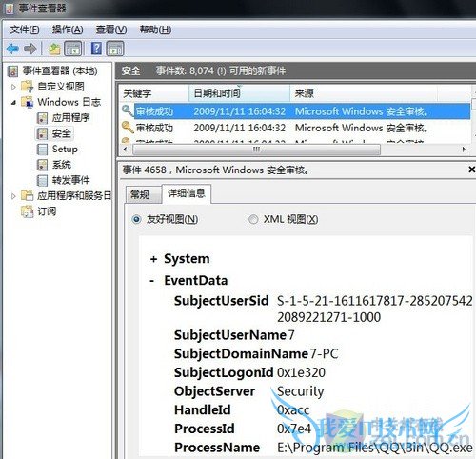476x459 pixels.
Task: Open the 帮助(H) menu
Action: click(155, 30)
